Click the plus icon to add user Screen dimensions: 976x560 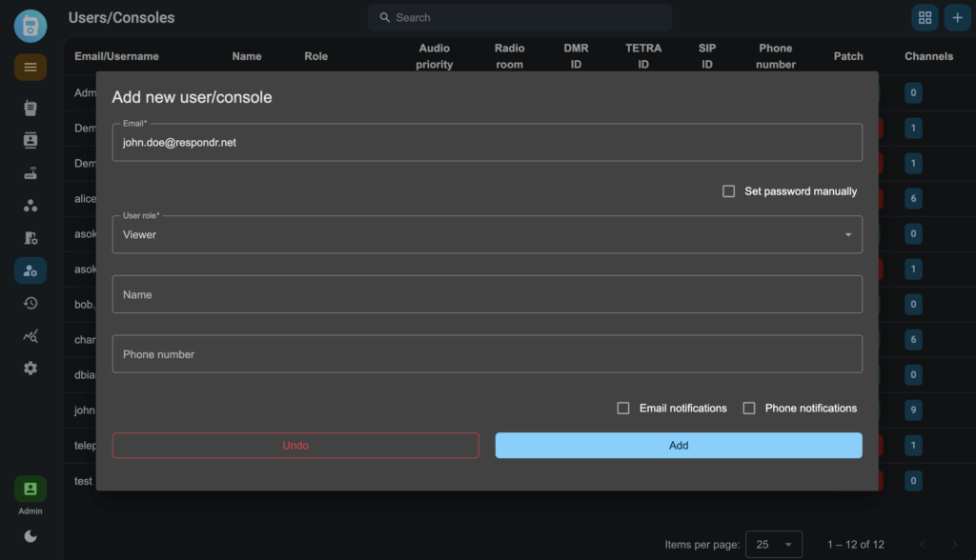957,17
